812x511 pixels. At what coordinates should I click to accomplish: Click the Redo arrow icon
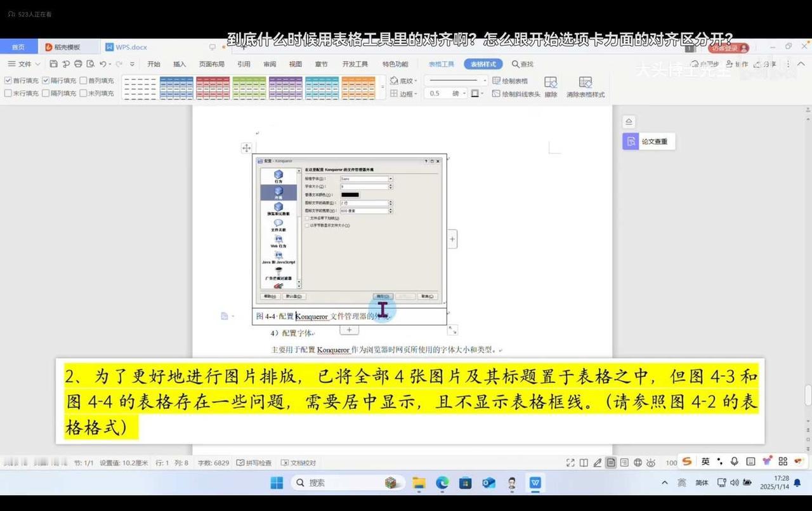point(119,64)
